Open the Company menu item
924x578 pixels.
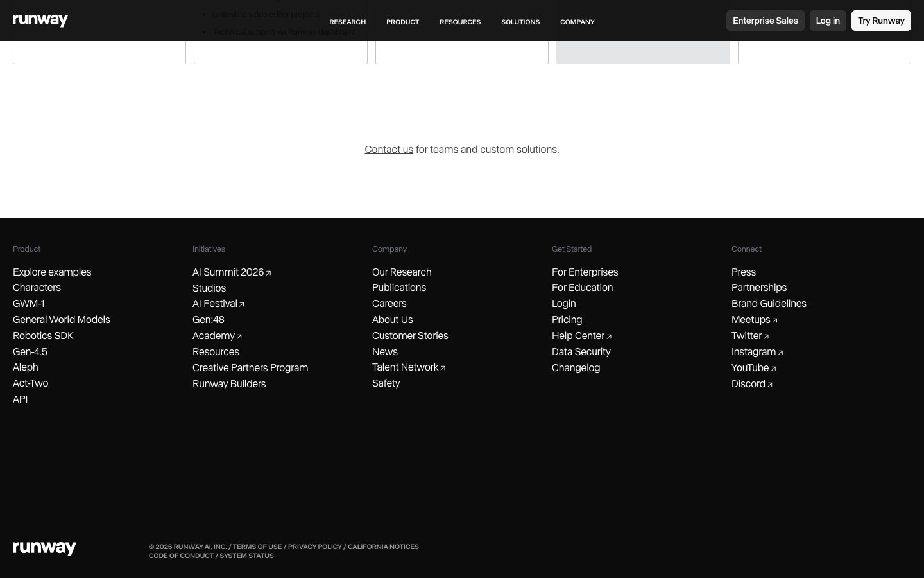[x=577, y=22]
